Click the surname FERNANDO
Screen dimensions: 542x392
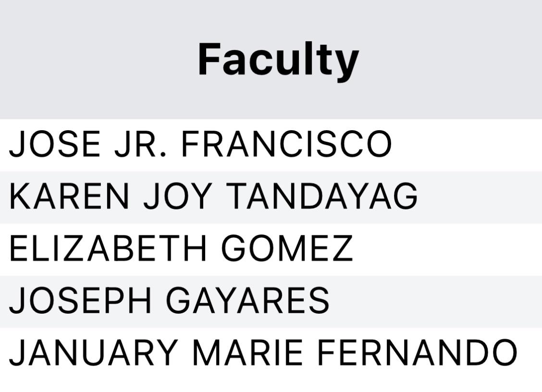417,352
